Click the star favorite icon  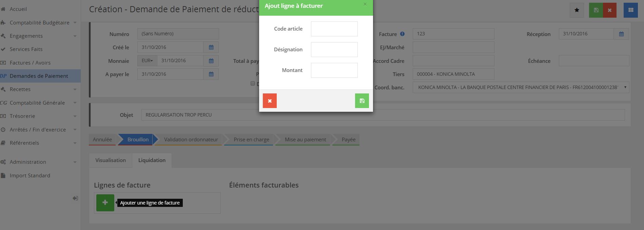pos(577,10)
